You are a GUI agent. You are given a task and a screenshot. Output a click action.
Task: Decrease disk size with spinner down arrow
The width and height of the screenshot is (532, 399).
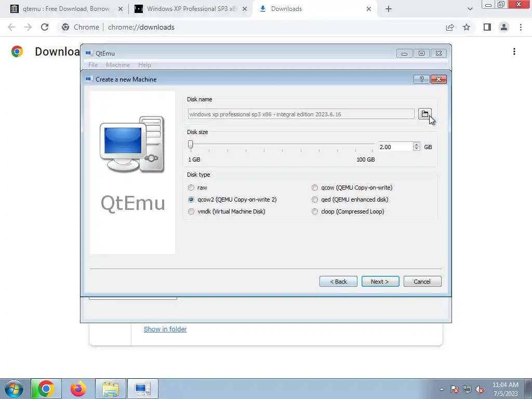416,149
